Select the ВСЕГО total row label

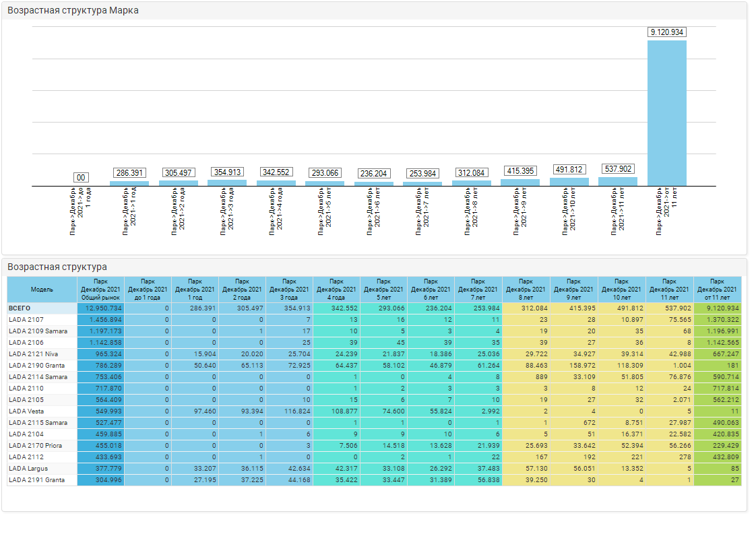20,308
